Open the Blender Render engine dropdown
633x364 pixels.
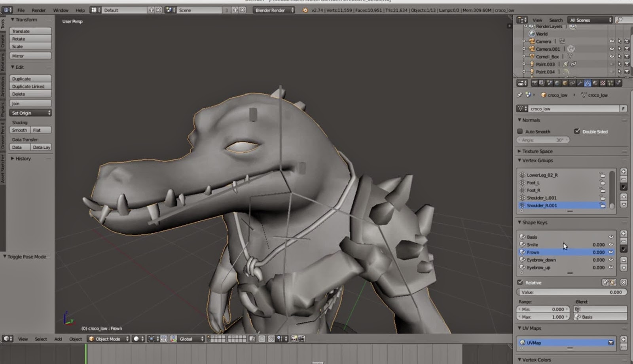click(274, 10)
